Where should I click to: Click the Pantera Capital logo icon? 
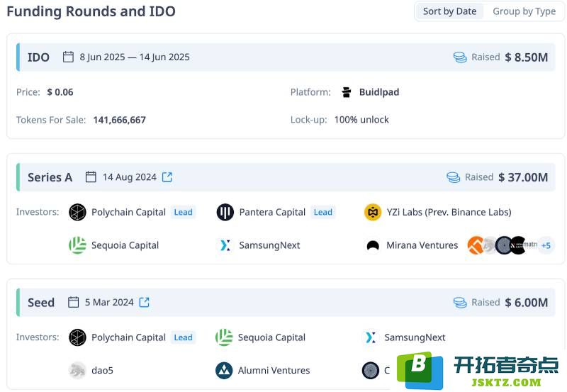click(x=225, y=212)
